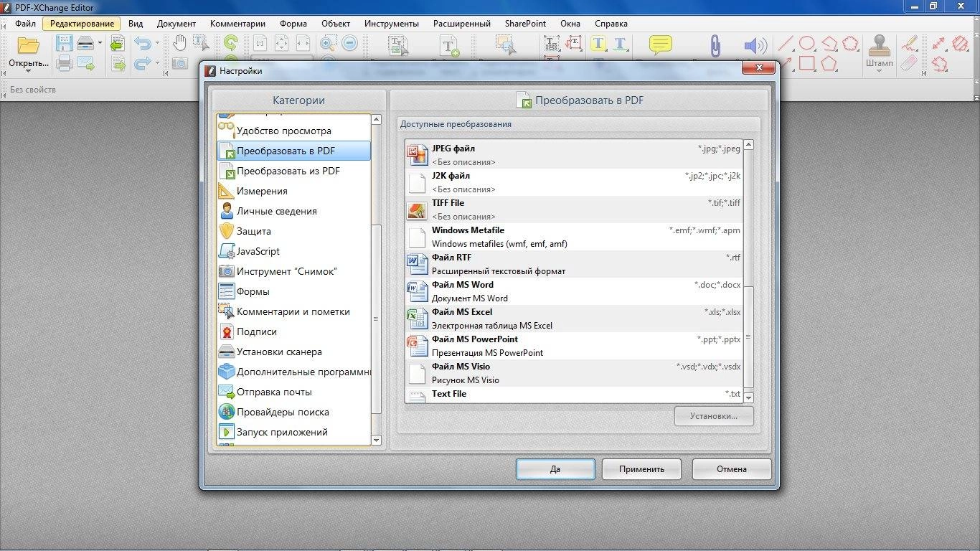980x551 pixels.
Task: Select the Add Text tool icon
Action: coord(450,45)
